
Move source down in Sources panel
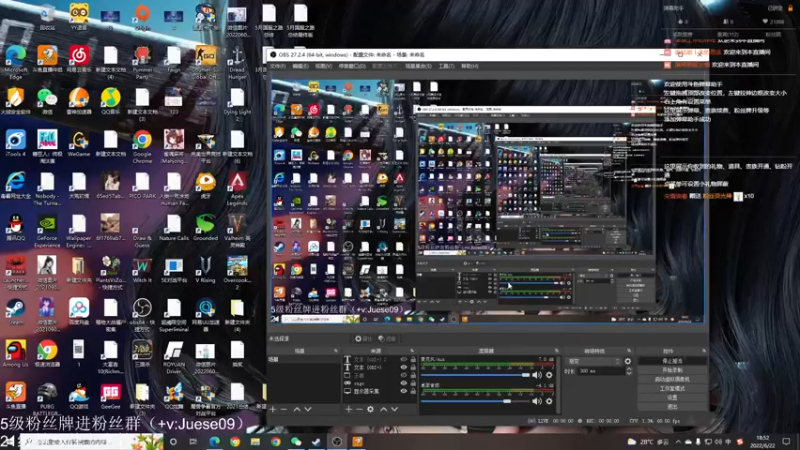tap(394, 409)
